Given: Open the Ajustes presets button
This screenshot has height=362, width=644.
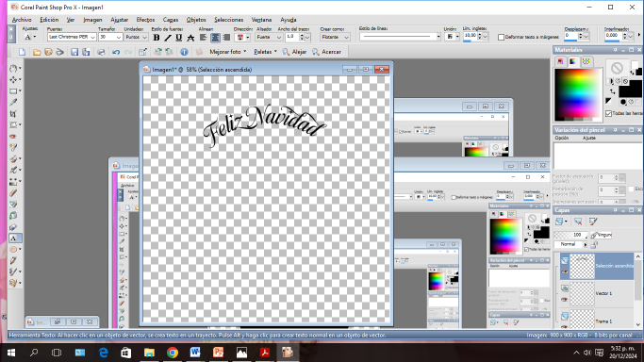Looking at the screenshot, I should (30, 38).
